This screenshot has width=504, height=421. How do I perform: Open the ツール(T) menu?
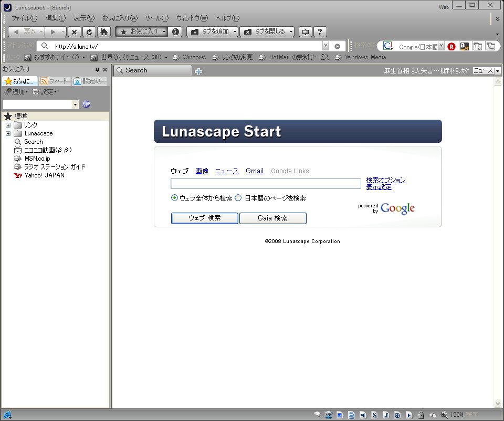pyautogui.click(x=157, y=18)
